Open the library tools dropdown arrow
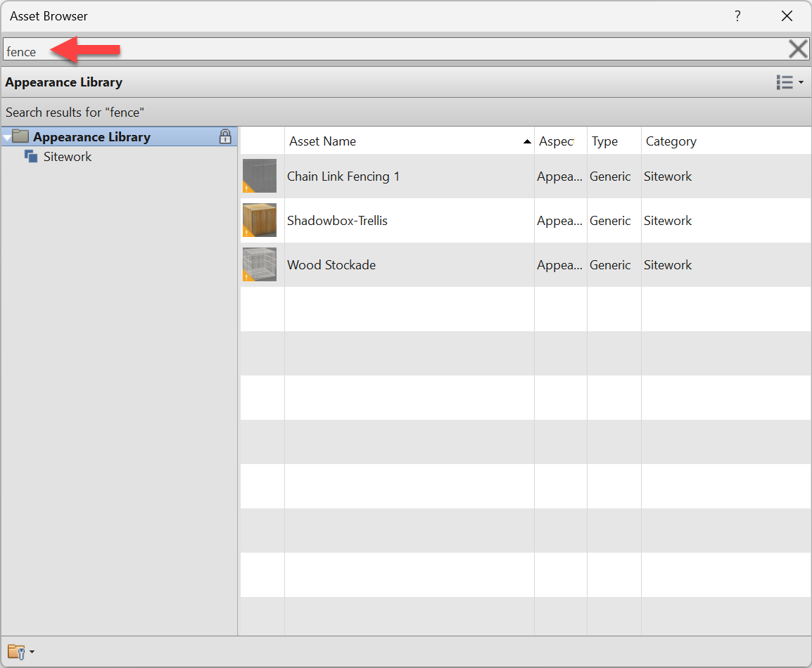812x668 pixels. point(30,653)
